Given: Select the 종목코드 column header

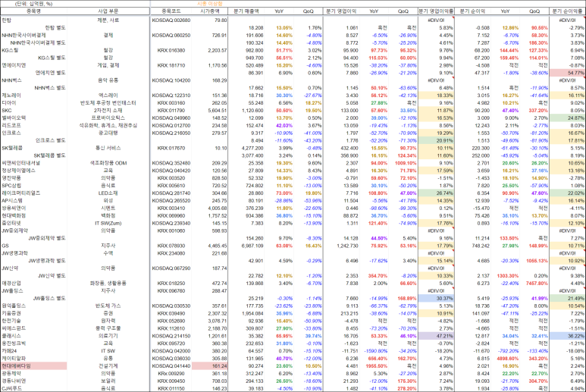Looking at the screenshot, I should point(171,11).
